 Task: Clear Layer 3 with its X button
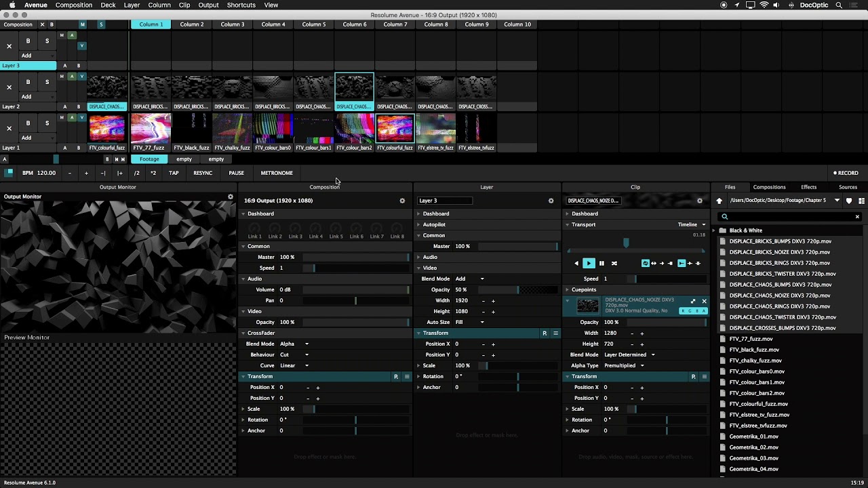(x=9, y=46)
